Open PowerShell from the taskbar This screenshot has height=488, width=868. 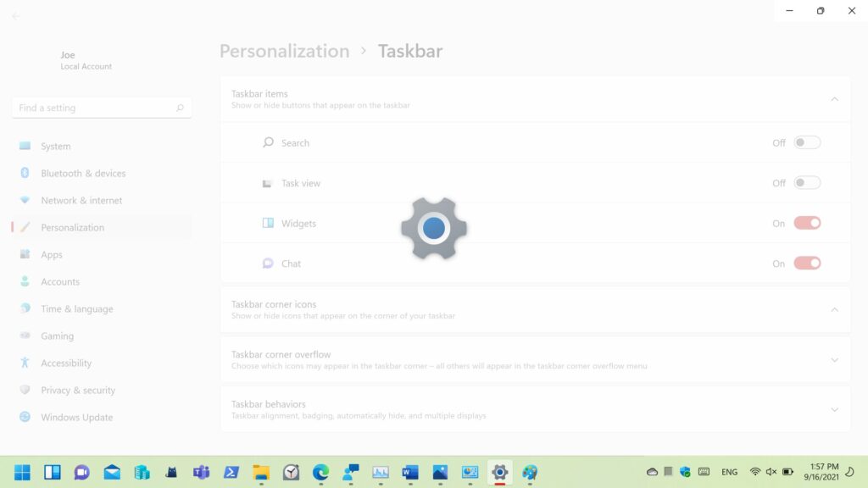[x=231, y=472]
